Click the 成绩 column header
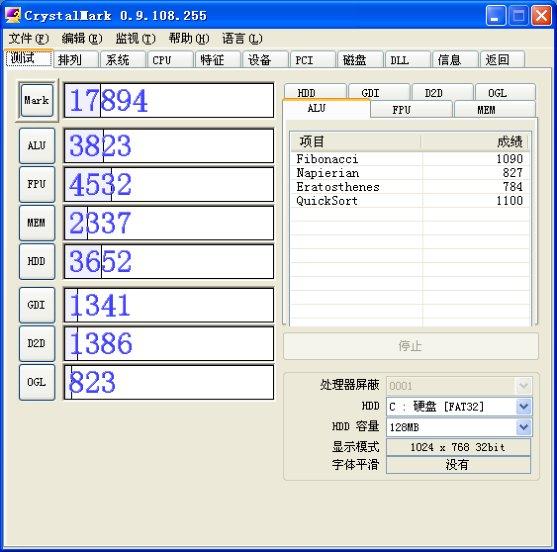 pos(475,142)
